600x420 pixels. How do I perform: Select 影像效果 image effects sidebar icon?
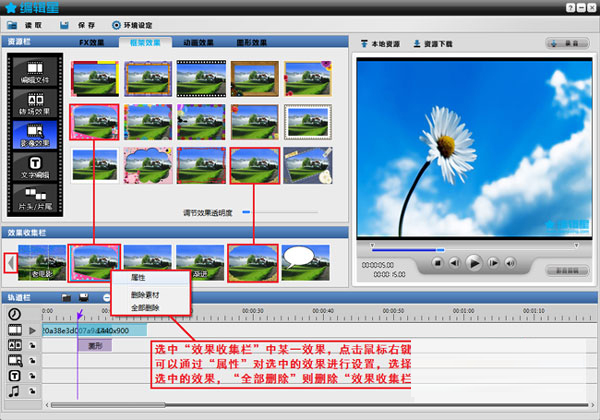coord(35,135)
